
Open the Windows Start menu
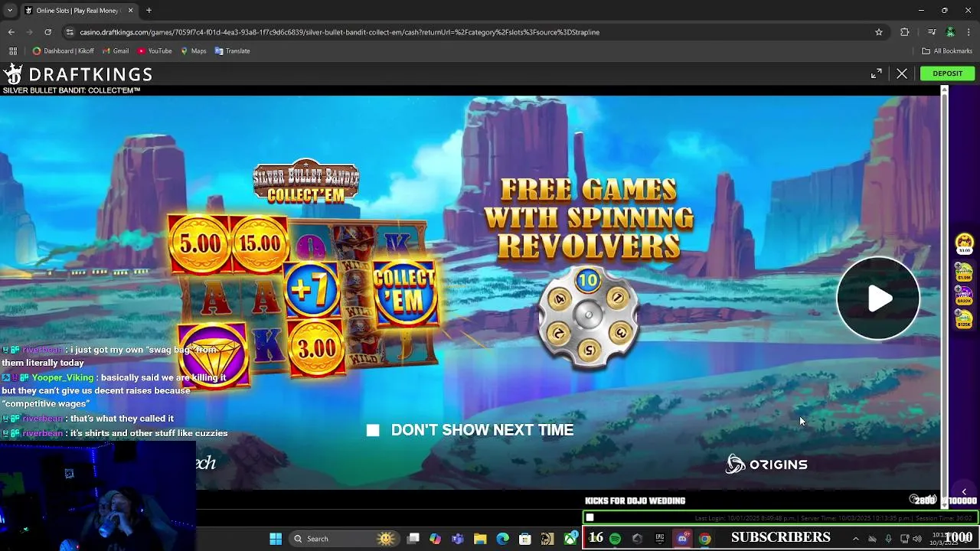coord(276,539)
